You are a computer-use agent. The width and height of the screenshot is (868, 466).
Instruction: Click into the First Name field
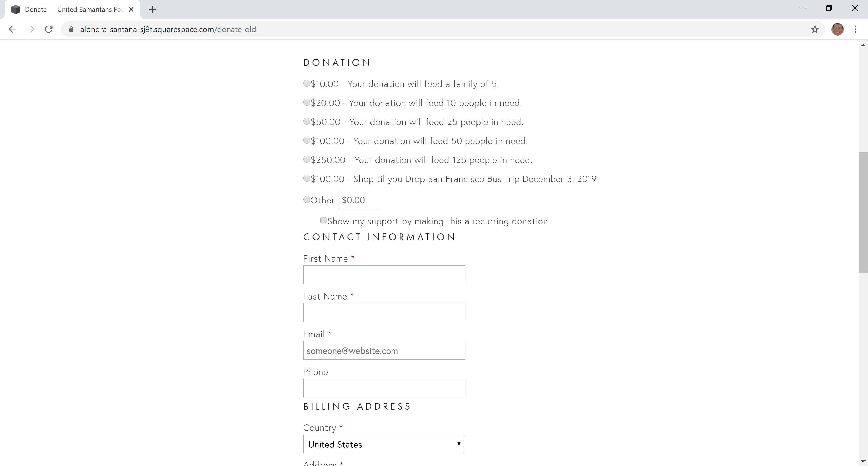384,275
